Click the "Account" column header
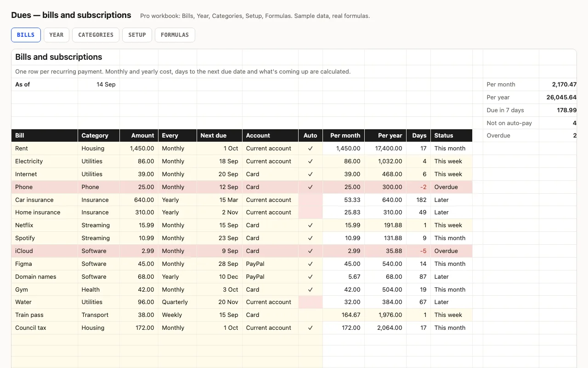Image resolution: width=588 pixels, height=368 pixels. (271, 136)
